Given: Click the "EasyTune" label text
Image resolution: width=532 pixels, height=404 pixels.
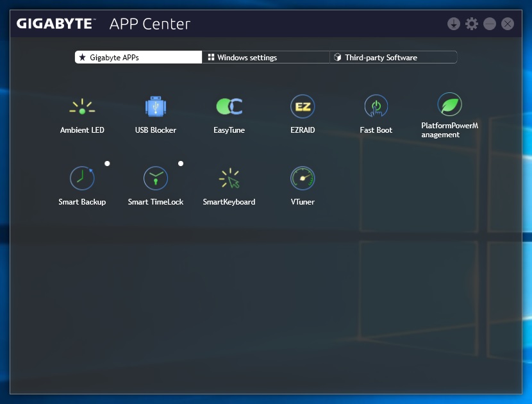Looking at the screenshot, I should [229, 130].
